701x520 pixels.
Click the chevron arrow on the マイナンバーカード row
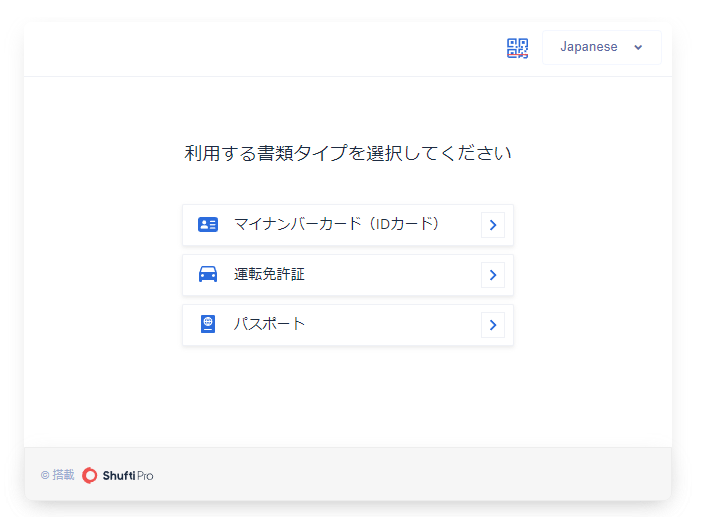coord(493,225)
